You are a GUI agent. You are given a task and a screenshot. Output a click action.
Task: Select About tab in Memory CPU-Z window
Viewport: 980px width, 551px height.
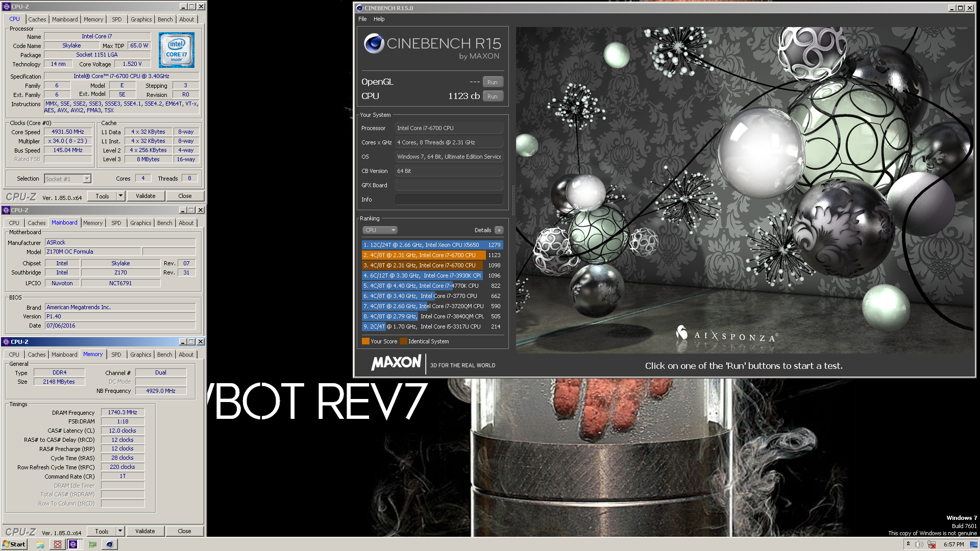click(x=186, y=355)
